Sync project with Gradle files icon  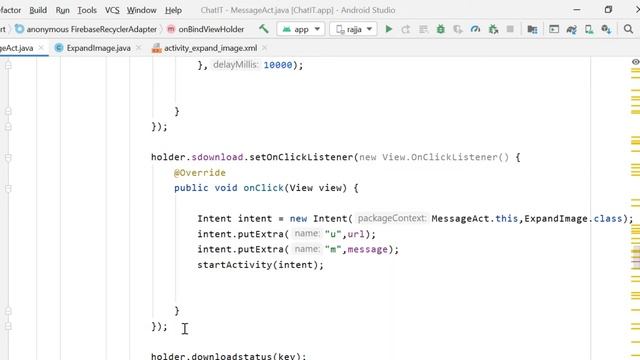571,29
